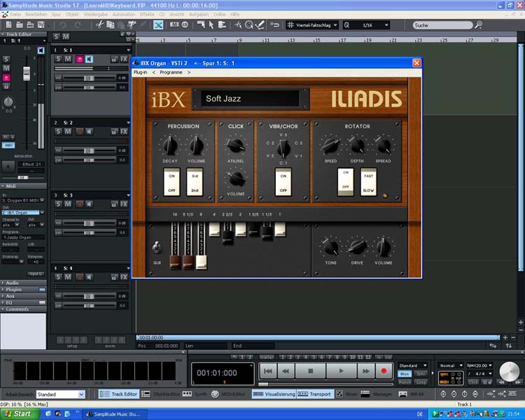Click the Transport button in bottom bar

point(314,394)
